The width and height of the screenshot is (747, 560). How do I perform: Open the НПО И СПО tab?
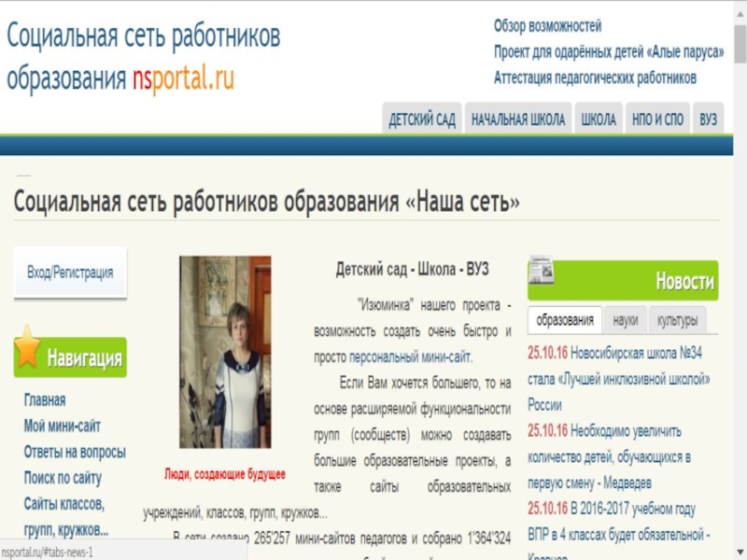coord(657,119)
